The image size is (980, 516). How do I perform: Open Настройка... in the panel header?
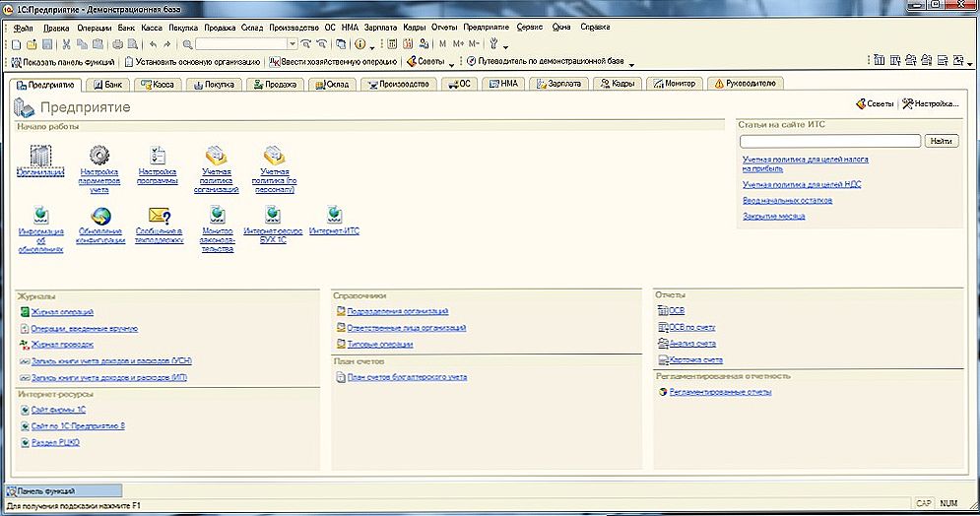click(x=930, y=103)
